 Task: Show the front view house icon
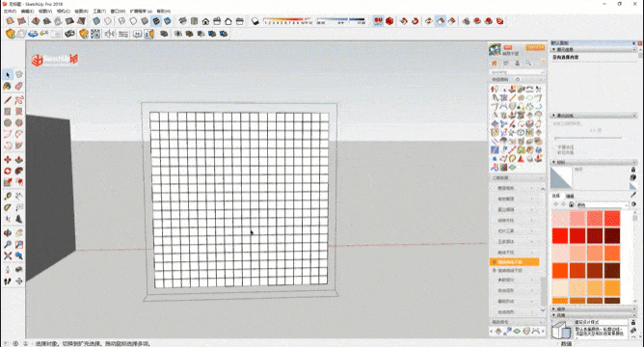point(205,21)
